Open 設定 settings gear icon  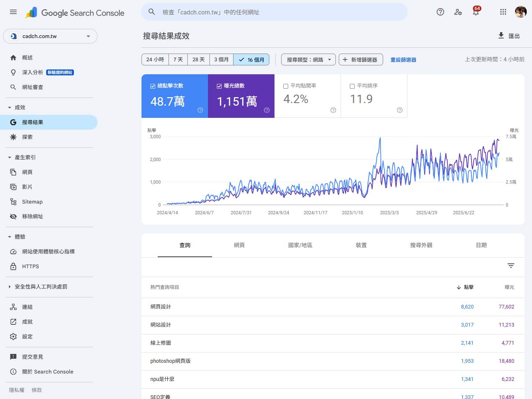pos(13,337)
